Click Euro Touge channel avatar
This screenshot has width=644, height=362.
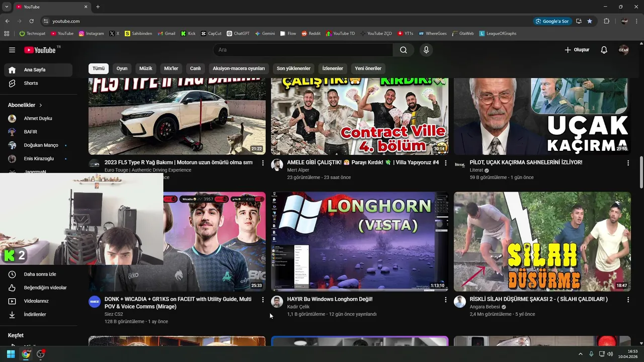point(95,164)
